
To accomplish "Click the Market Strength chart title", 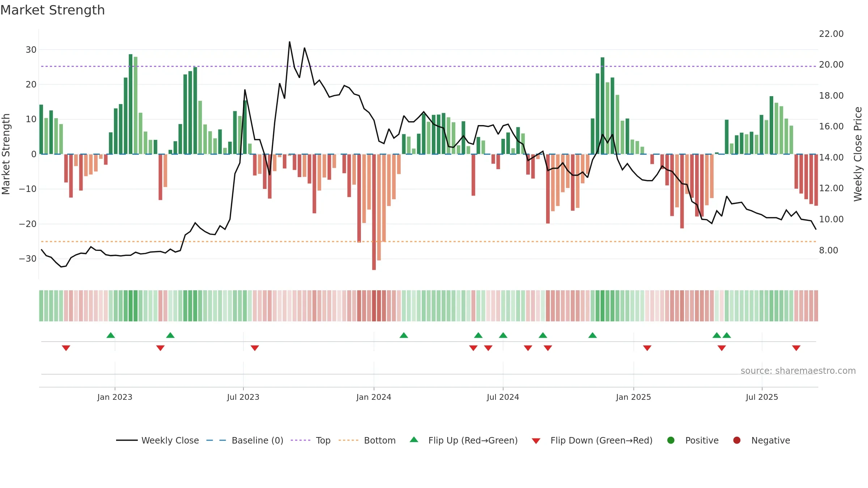I will coord(52,10).
